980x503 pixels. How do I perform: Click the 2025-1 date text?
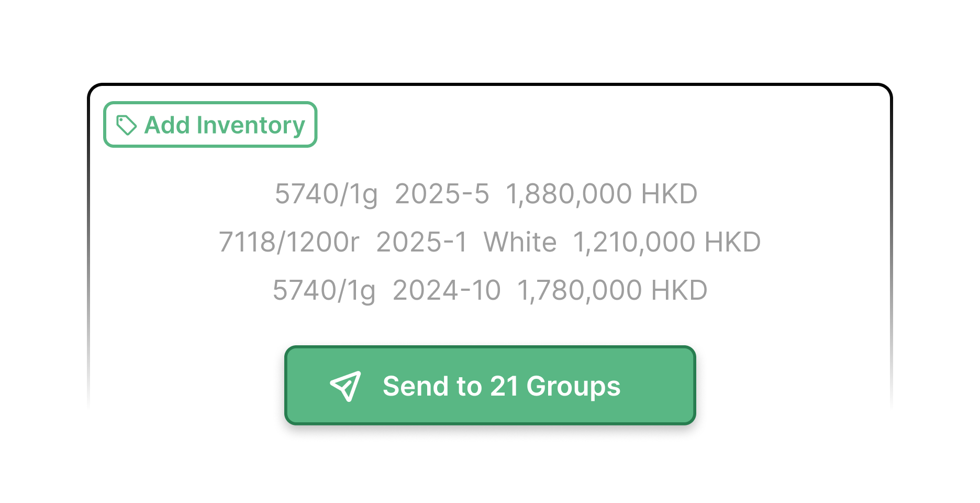(421, 242)
